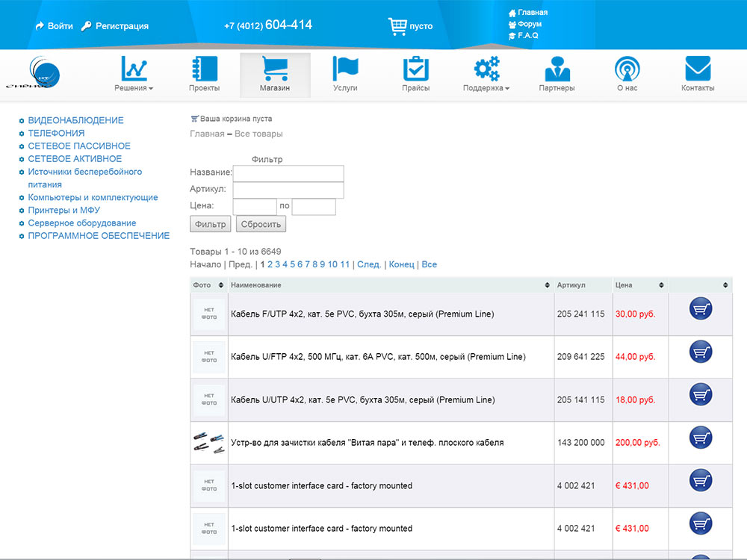
Task: Open the Серверное оборудование category
Action: click(82, 223)
